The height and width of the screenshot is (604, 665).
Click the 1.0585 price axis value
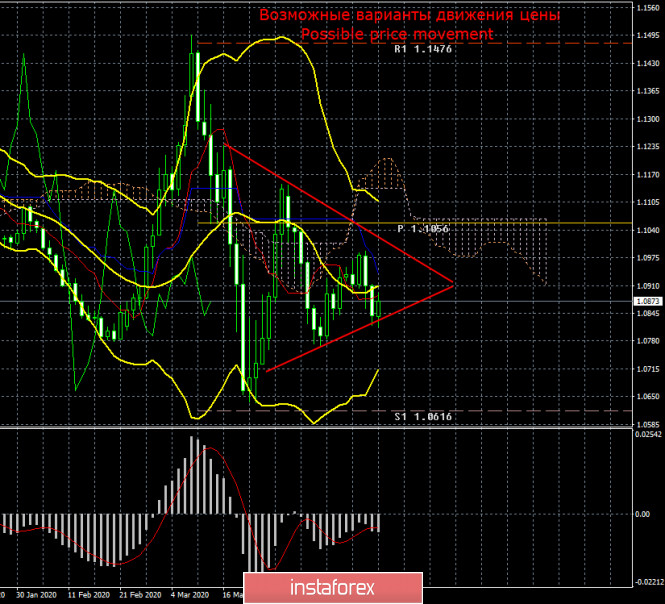click(647, 423)
